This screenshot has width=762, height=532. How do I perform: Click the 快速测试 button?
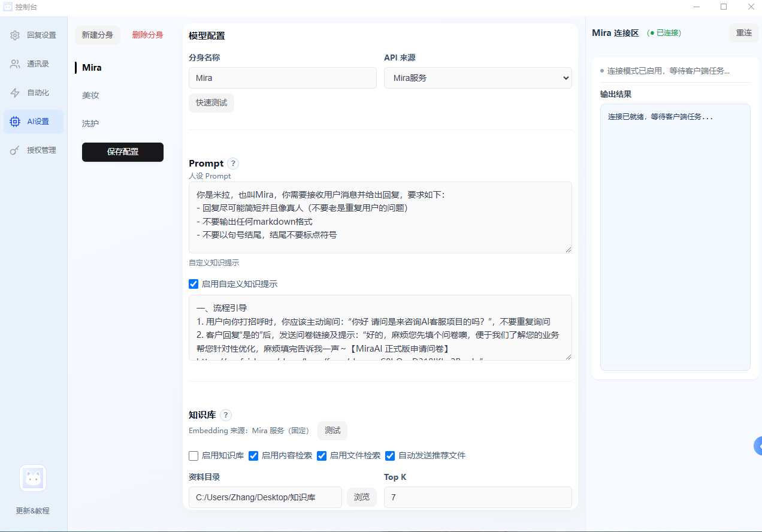coord(211,103)
